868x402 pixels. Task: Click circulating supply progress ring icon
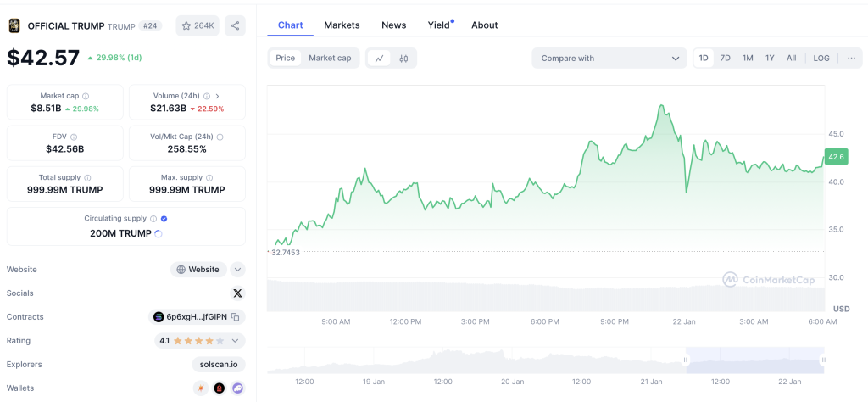(x=158, y=234)
